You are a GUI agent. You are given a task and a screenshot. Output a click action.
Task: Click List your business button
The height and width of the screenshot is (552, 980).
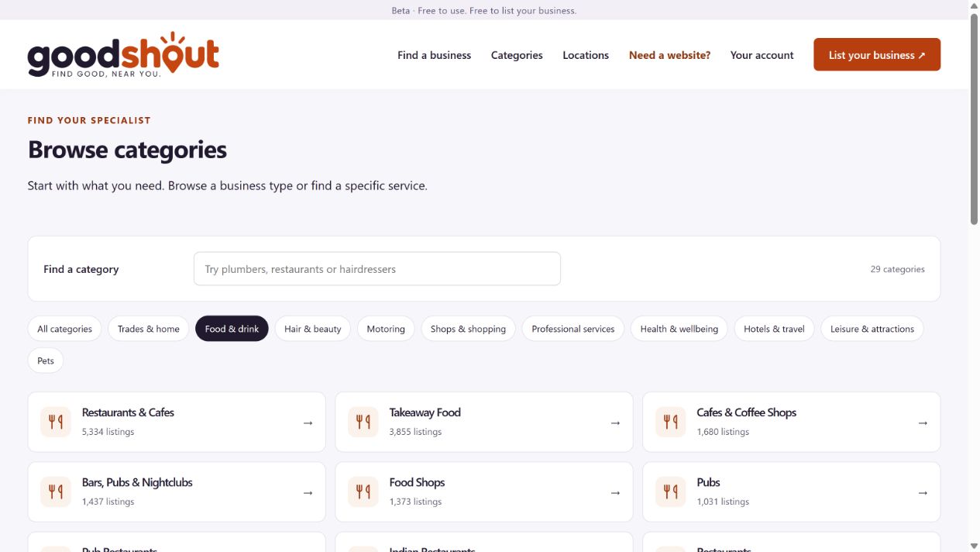tap(877, 54)
